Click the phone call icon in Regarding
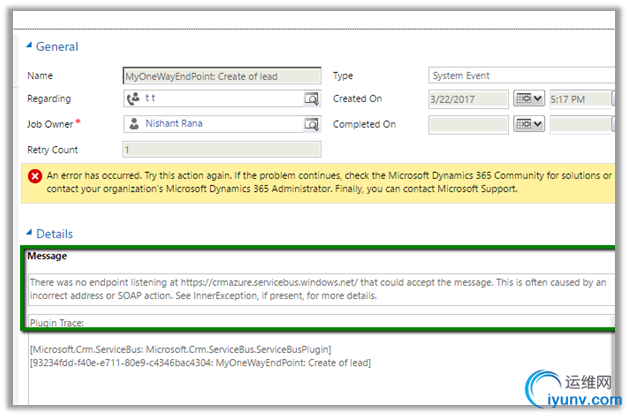This screenshot has height=416, width=628. pos(133,98)
